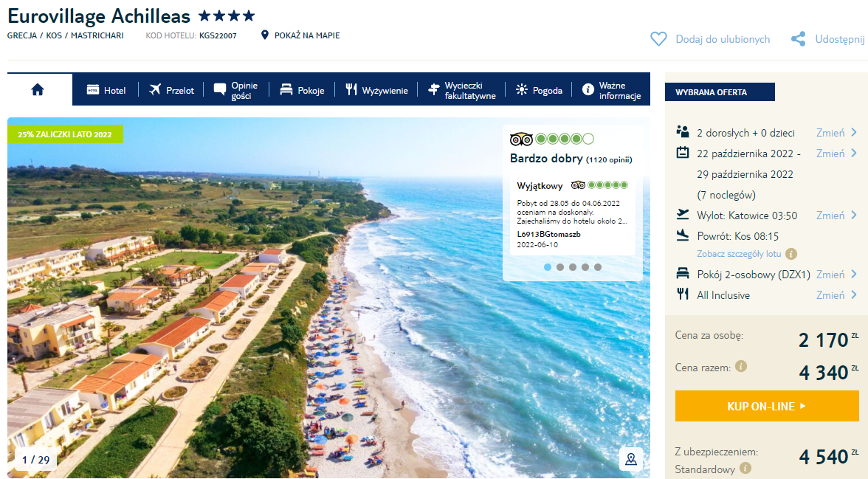Open the Wyżywienie tab
868x479 pixels.
tap(376, 90)
